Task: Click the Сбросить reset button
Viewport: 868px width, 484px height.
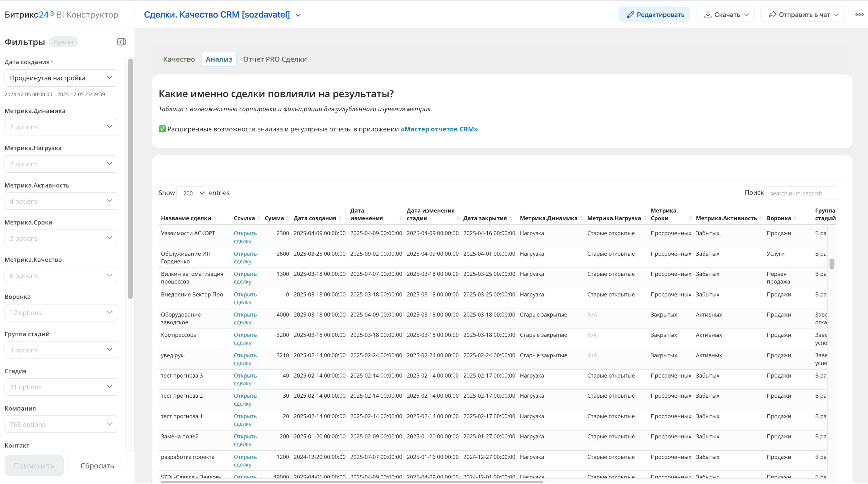Action: 97,465
